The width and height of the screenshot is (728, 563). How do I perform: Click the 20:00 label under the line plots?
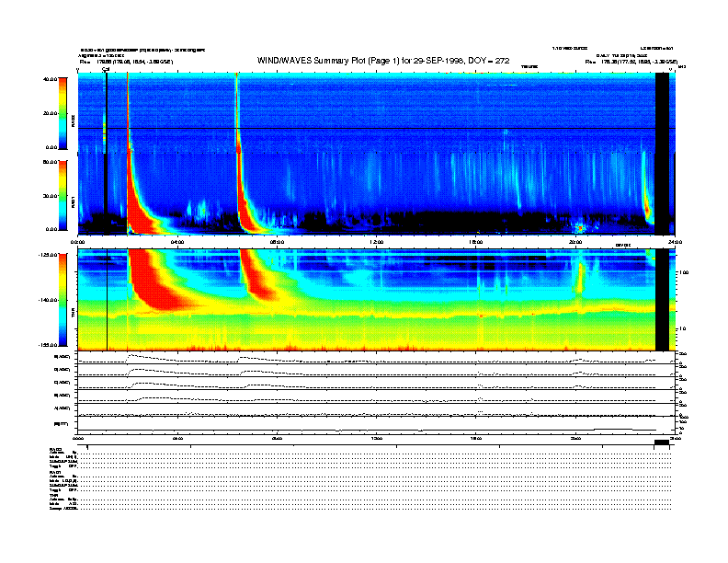coord(575,438)
